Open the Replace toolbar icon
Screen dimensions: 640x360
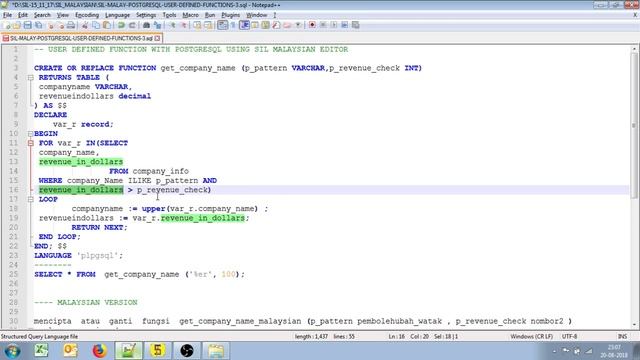click(x=158, y=25)
